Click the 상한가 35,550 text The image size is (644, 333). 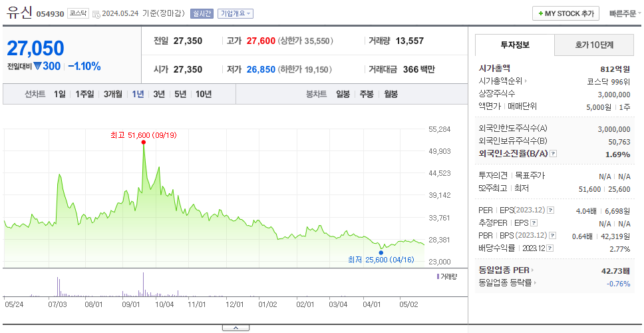306,41
